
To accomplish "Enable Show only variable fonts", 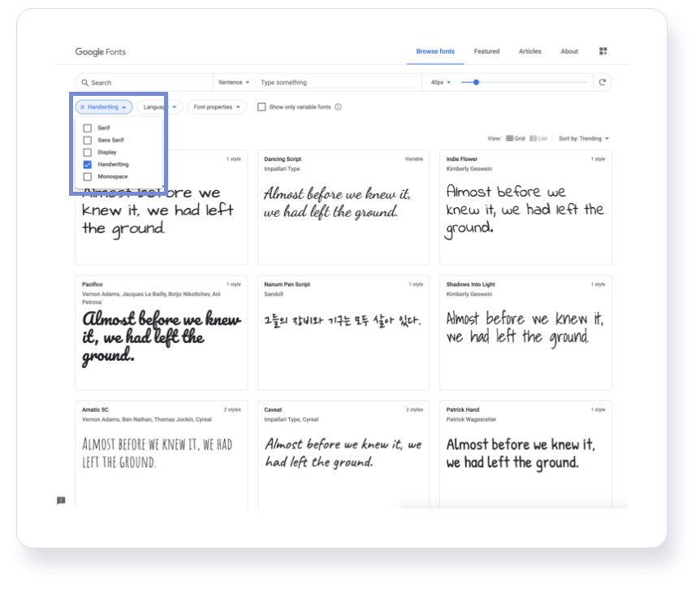I will pos(261,107).
